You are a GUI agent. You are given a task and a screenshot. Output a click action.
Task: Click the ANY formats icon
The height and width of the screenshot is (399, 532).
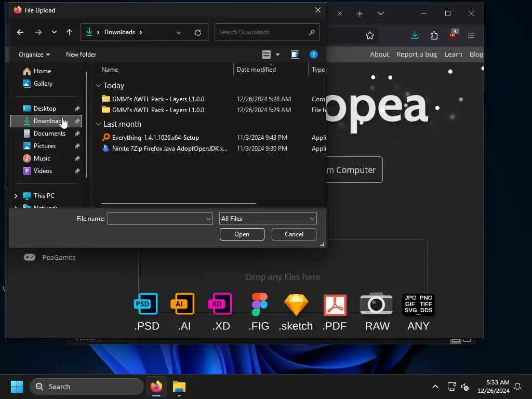coord(418,304)
